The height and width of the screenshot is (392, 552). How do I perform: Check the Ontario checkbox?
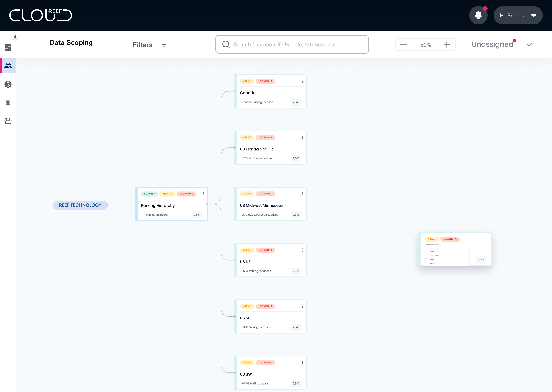427,259
